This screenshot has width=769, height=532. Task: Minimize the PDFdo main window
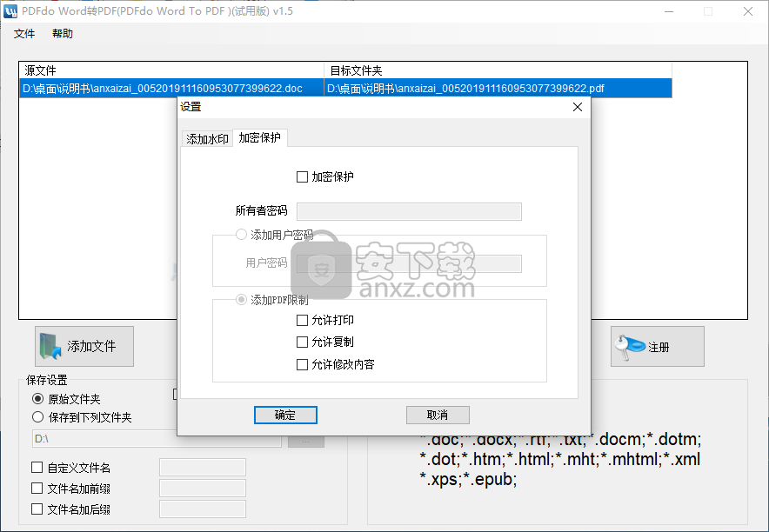(668, 11)
